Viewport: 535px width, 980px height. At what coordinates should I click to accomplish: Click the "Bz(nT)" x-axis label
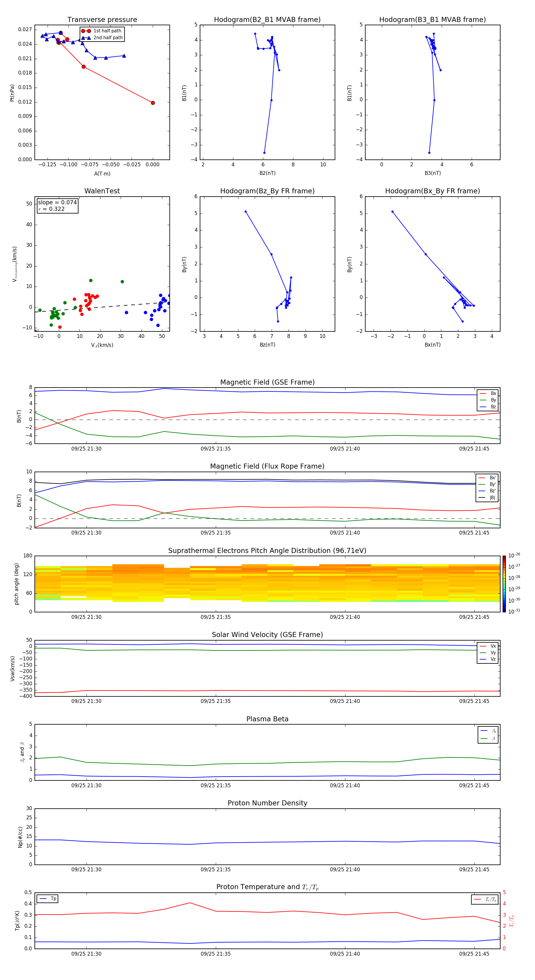[267, 345]
